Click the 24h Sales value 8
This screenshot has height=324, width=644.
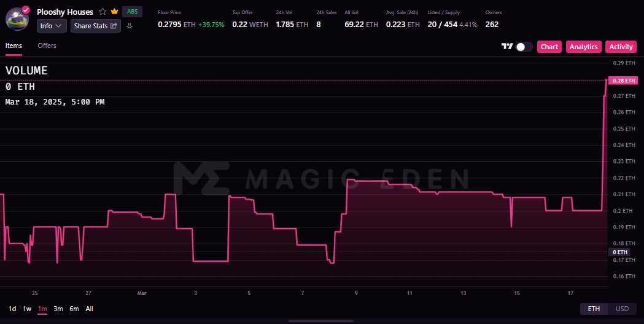(x=319, y=25)
